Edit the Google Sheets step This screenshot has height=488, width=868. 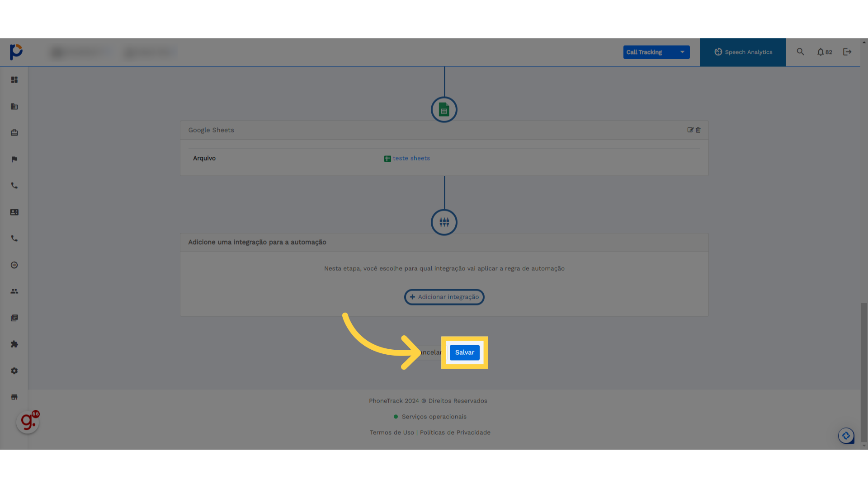tap(690, 130)
